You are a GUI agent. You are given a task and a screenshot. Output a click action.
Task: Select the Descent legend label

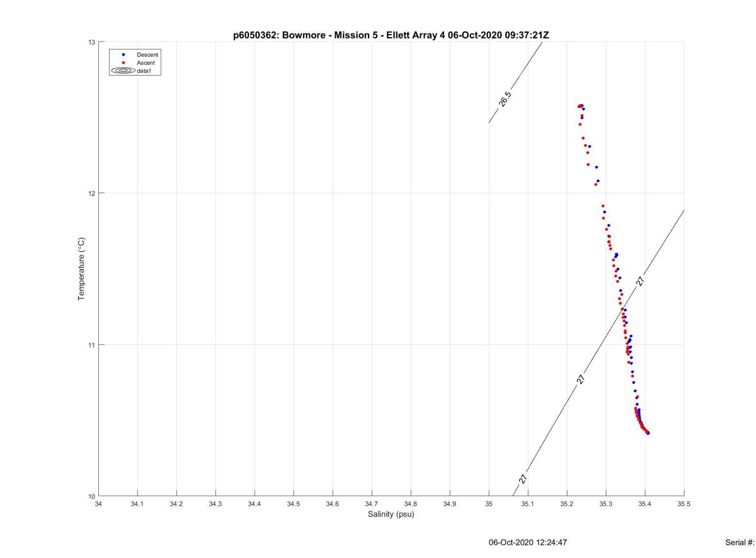point(147,55)
